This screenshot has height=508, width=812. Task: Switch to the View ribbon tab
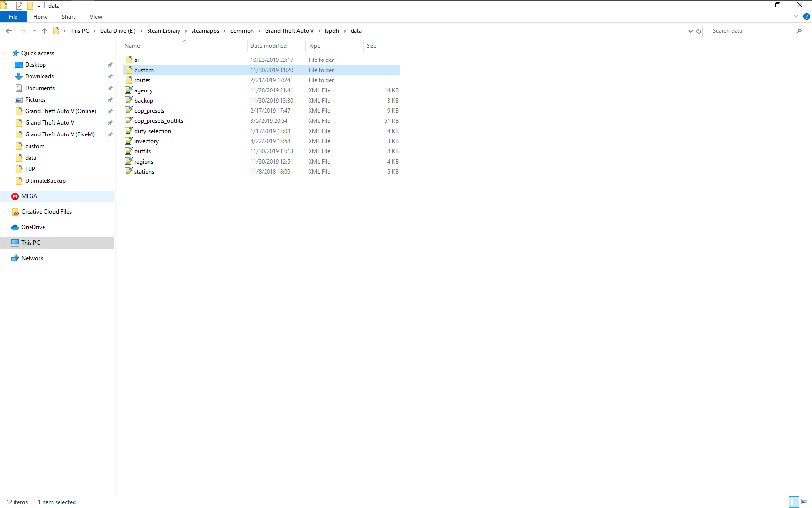(96, 17)
